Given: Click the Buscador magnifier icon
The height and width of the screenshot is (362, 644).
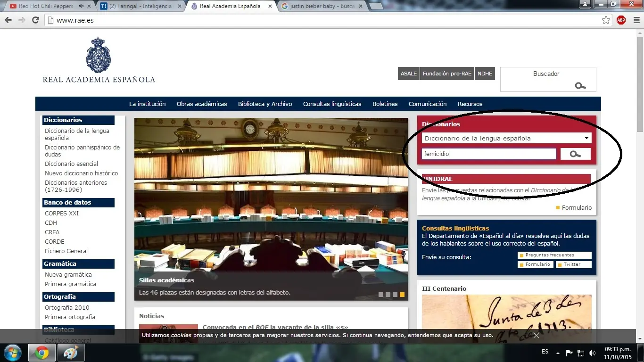Looking at the screenshot, I should coord(580,86).
